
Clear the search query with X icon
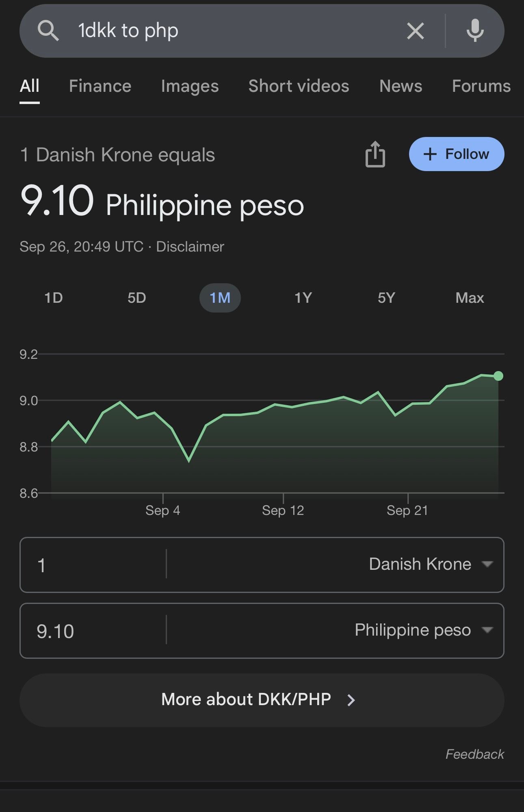pos(415,31)
